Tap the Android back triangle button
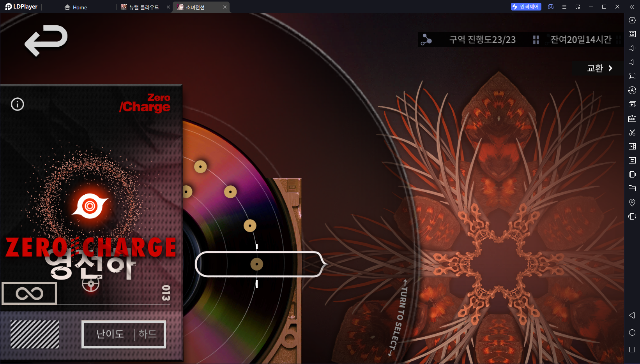This screenshot has width=640, height=364. (x=632, y=315)
